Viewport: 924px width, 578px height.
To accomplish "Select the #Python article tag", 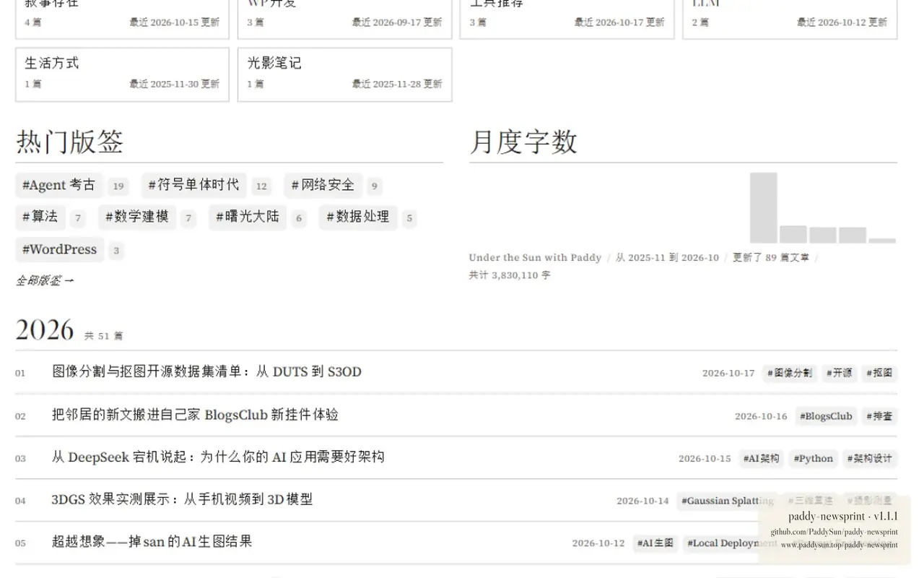I will click(x=813, y=459).
